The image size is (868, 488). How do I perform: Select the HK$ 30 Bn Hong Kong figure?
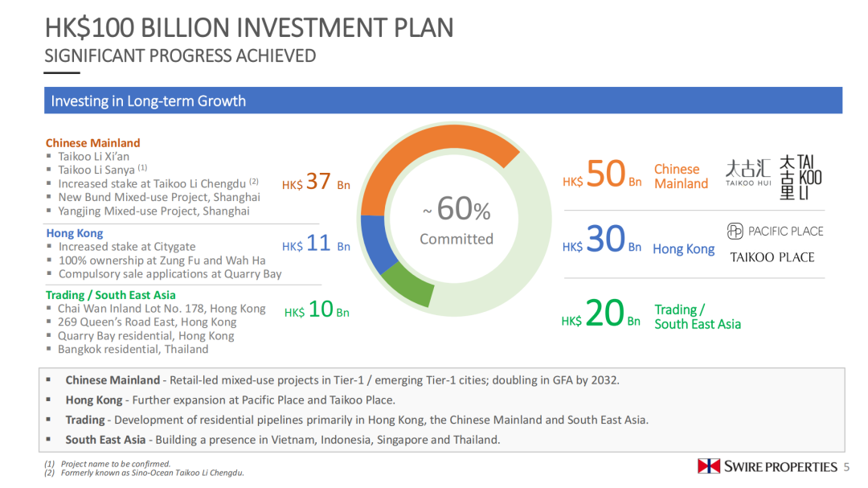tap(602, 240)
